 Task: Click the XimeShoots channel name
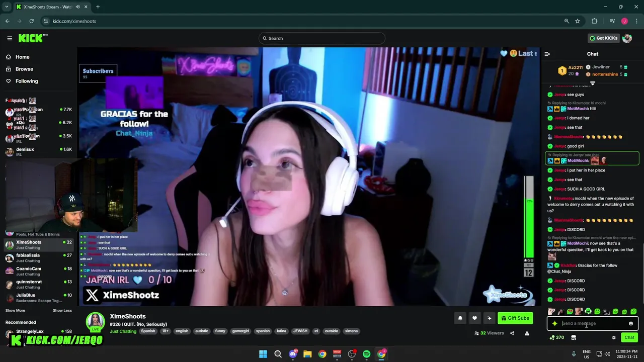[128, 316]
